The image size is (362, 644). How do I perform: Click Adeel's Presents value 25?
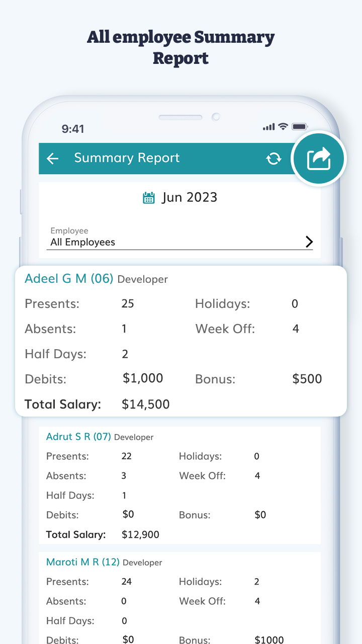[128, 304]
